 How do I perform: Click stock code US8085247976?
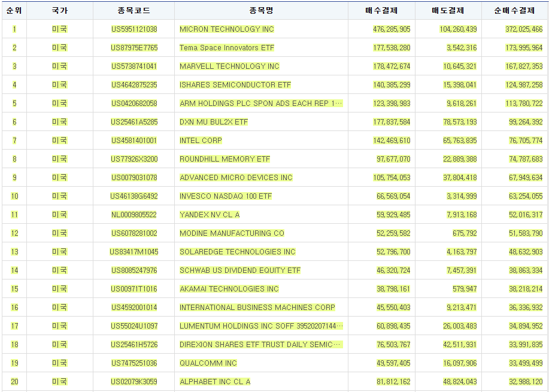[x=134, y=270]
